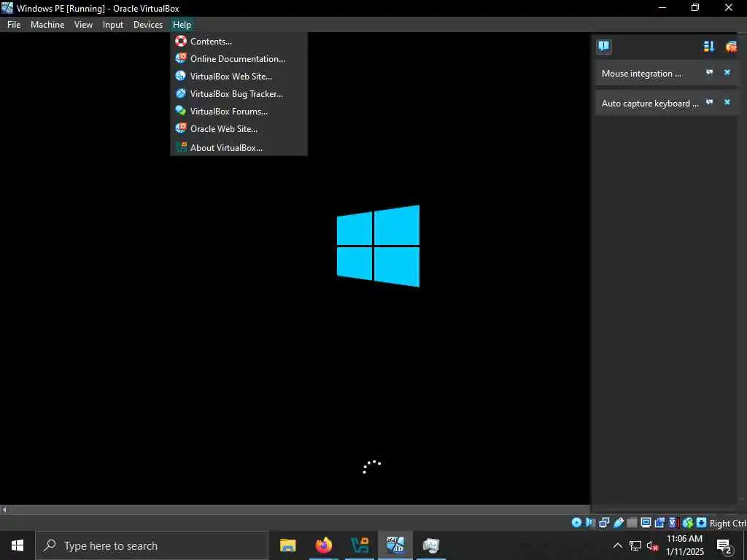Open the File menu
747x560 pixels.
(x=14, y=25)
